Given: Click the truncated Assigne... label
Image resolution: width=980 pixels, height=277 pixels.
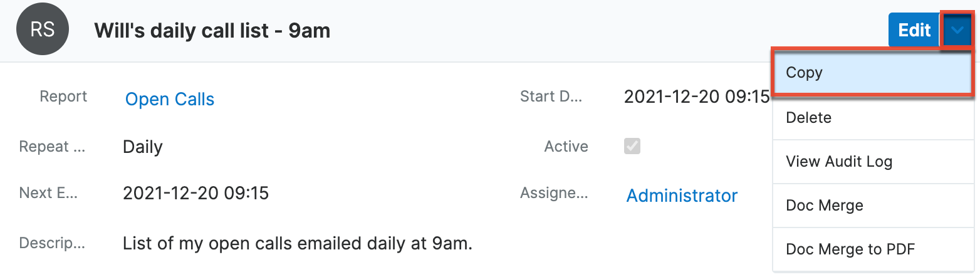Looking at the screenshot, I should tap(553, 193).
